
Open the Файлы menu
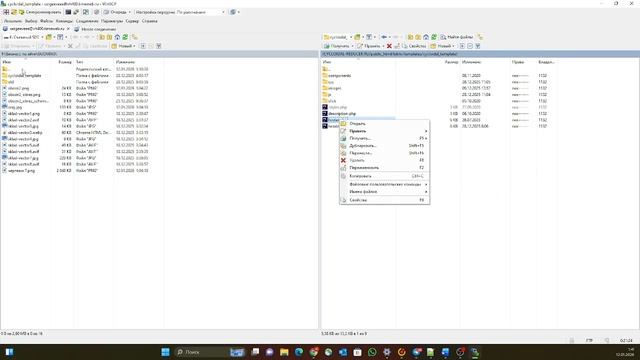(x=46, y=21)
